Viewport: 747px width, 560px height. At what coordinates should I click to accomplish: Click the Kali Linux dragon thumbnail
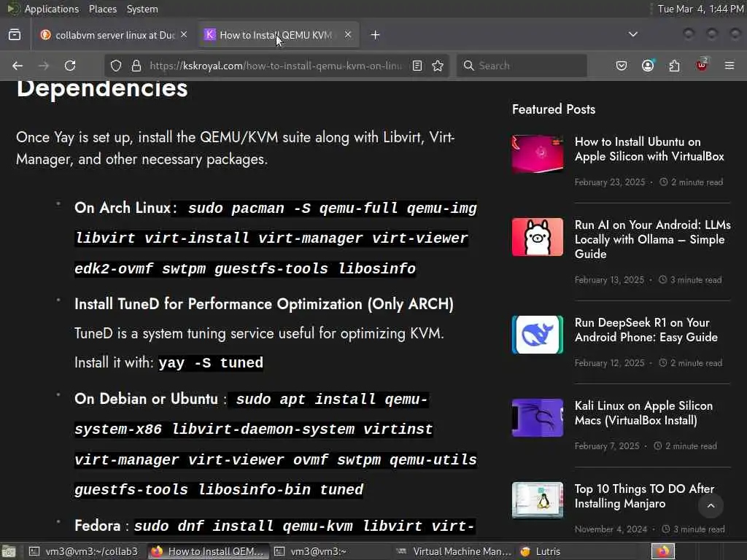click(538, 418)
